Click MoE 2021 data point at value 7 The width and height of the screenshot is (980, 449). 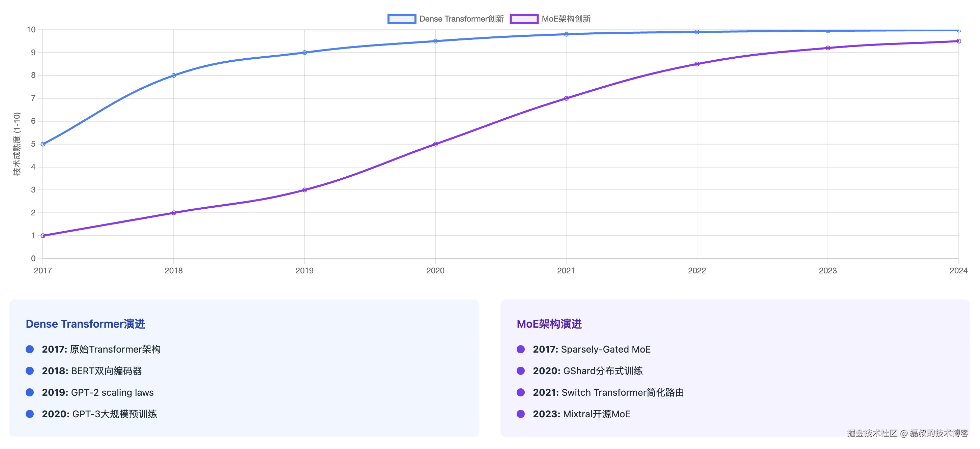566,98
